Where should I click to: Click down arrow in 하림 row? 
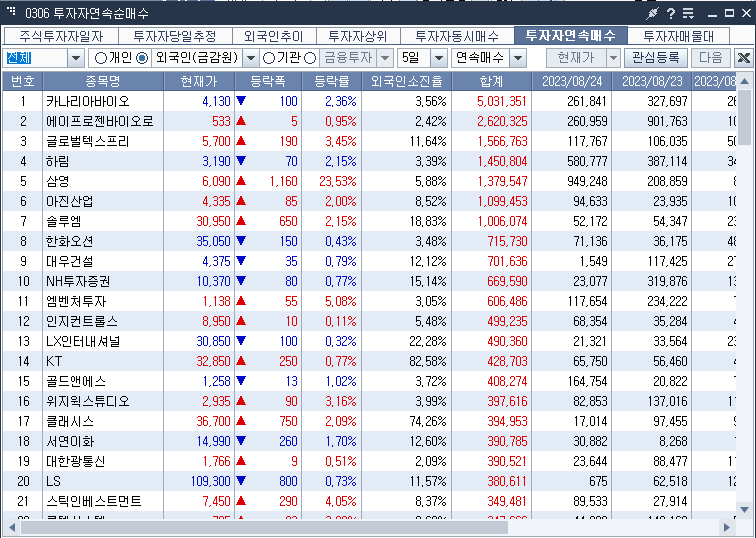(241, 161)
